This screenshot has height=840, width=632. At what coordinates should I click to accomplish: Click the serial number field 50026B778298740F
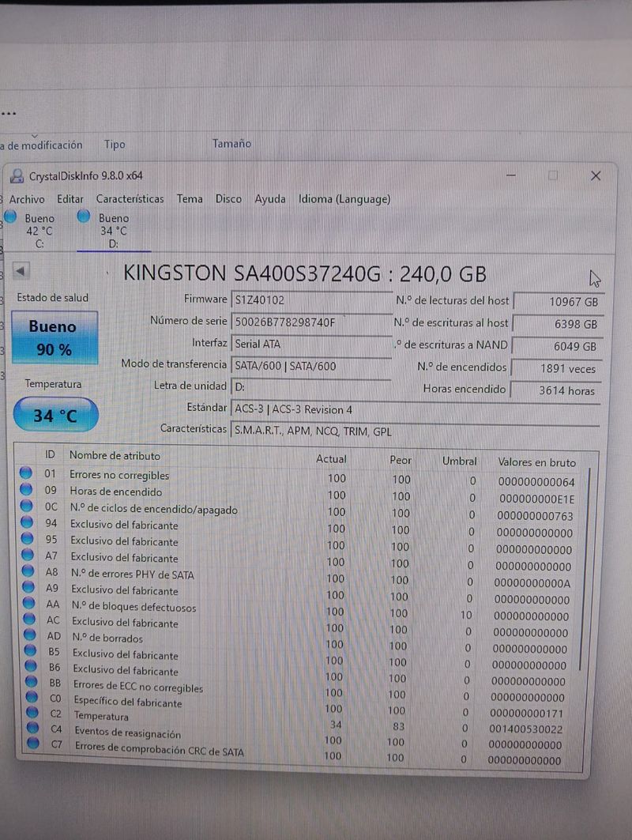(311, 322)
